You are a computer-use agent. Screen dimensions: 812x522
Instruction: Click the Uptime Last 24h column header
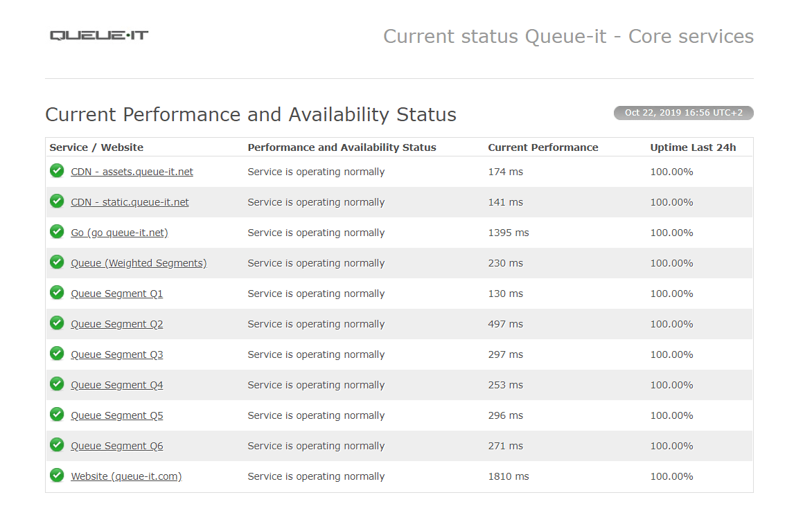pos(693,147)
